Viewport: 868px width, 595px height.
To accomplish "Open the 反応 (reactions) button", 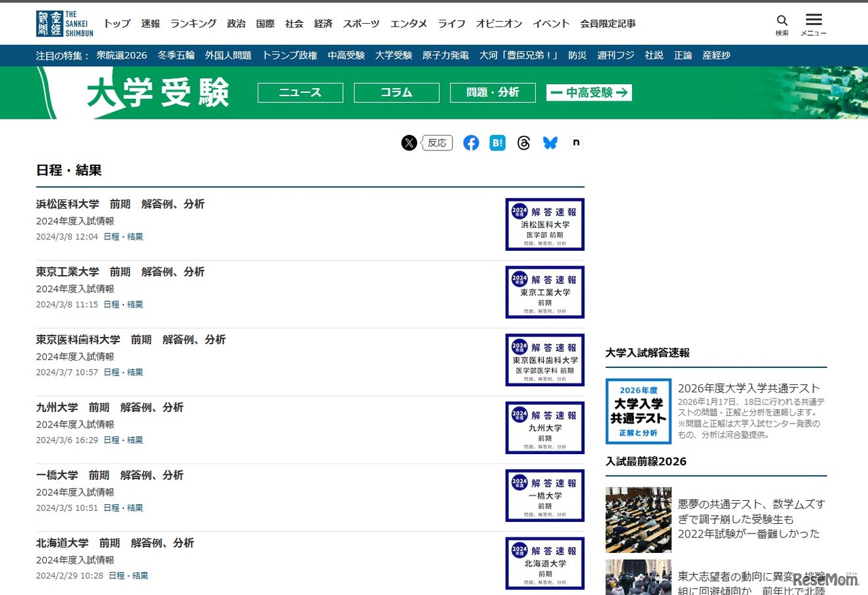I will point(437,142).
